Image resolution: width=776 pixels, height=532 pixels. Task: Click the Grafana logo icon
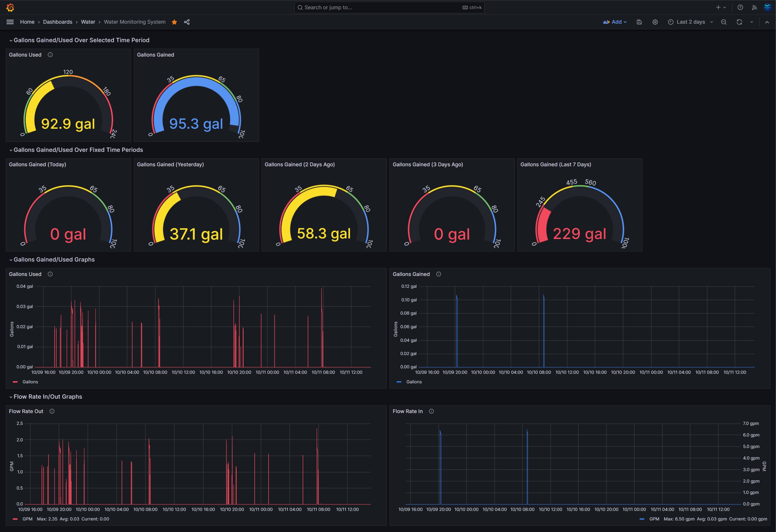10,7
